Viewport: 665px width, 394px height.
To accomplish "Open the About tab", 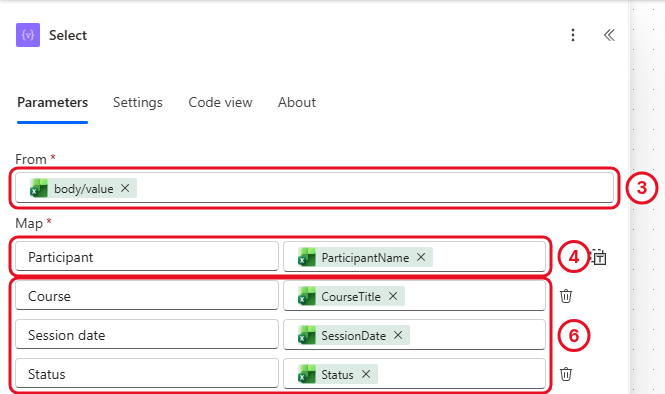I will tap(297, 102).
